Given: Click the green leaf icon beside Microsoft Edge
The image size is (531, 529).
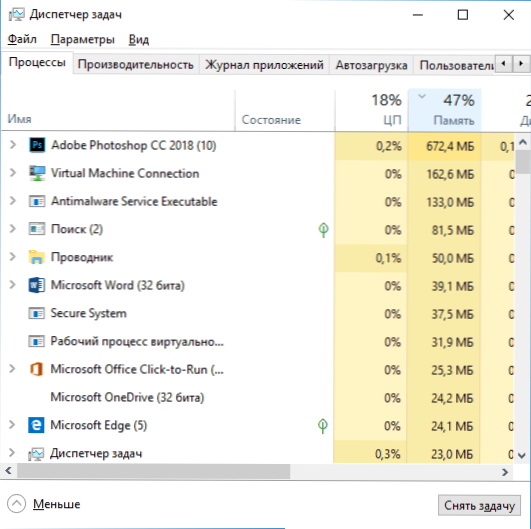Looking at the screenshot, I should 323,426.
